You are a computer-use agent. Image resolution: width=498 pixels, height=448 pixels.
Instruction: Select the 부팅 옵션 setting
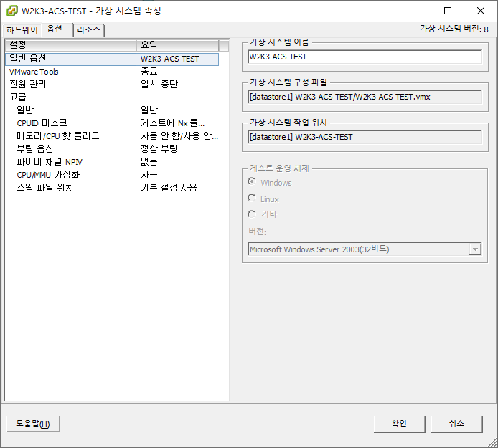(112, 149)
